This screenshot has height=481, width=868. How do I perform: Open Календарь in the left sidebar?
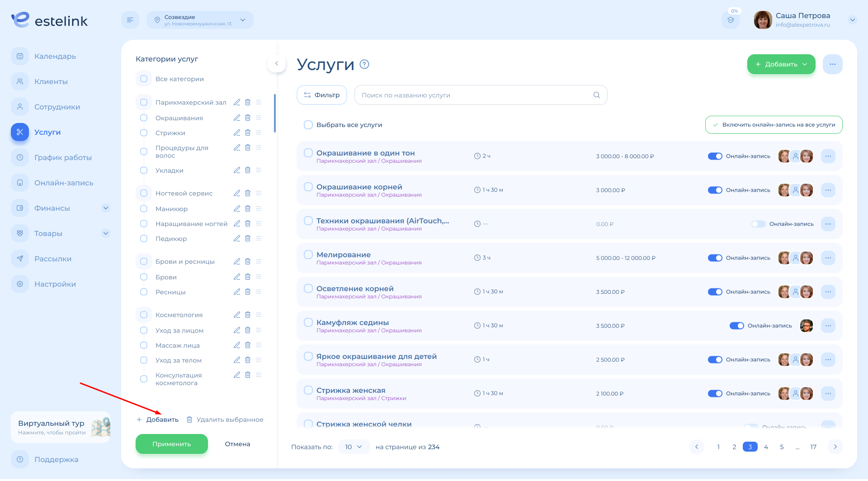(x=55, y=56)
